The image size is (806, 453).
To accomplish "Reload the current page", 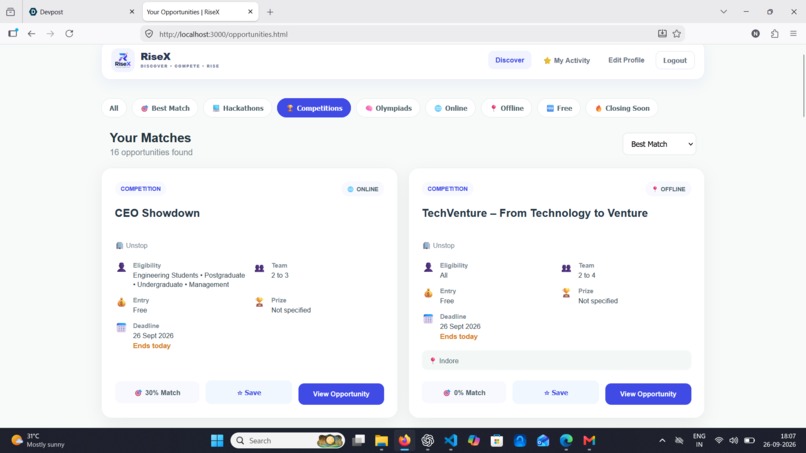I will click(x=69, y=33).
